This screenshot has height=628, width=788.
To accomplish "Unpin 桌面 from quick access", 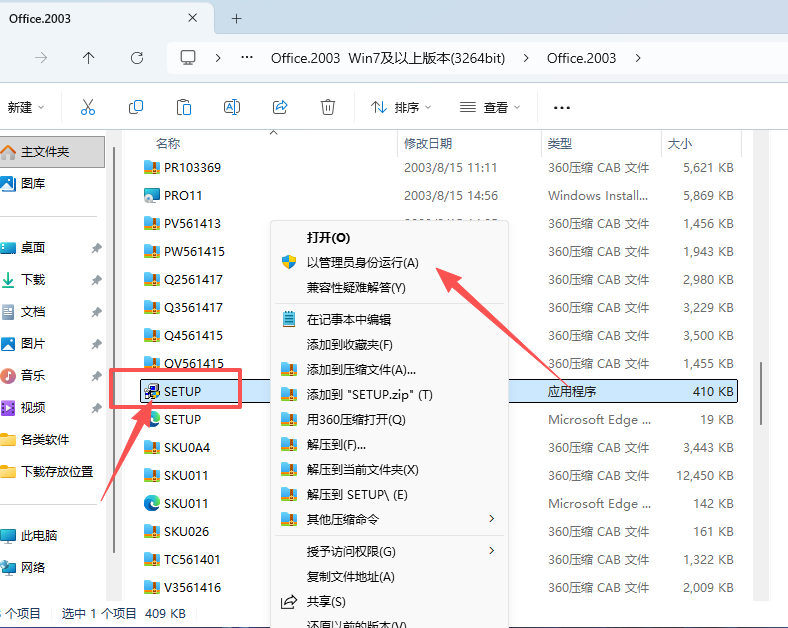I will (96, 248).
